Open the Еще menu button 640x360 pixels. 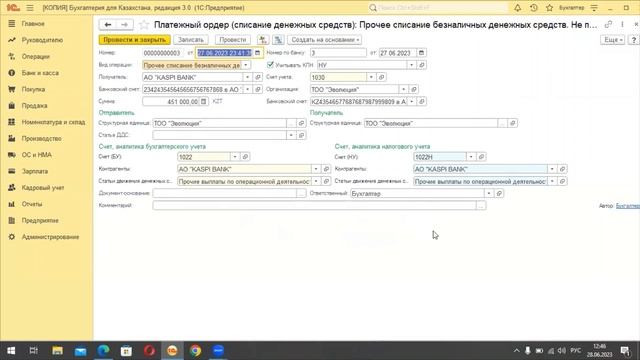pos(612,40)
